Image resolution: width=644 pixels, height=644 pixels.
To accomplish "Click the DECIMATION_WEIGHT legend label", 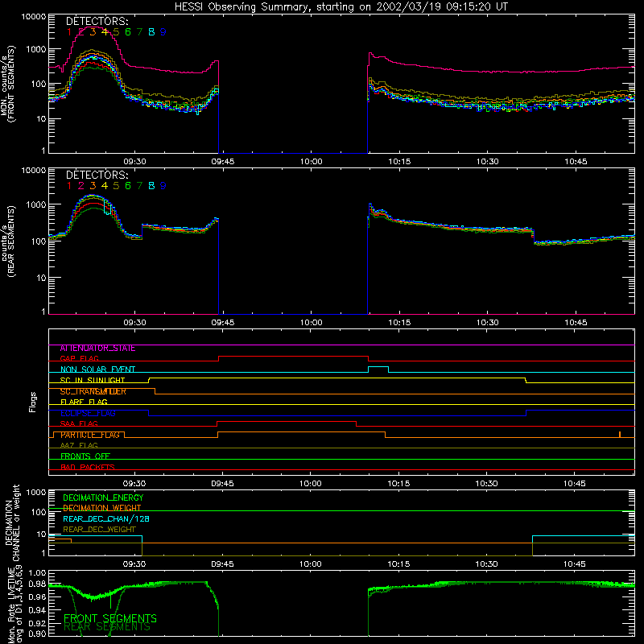I will coord(102,509).
